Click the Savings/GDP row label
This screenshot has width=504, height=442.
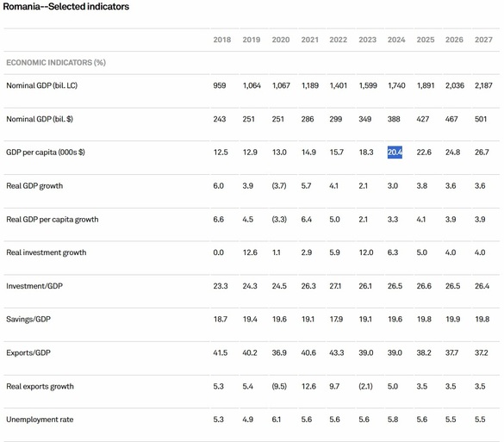(x=28, y=319)
